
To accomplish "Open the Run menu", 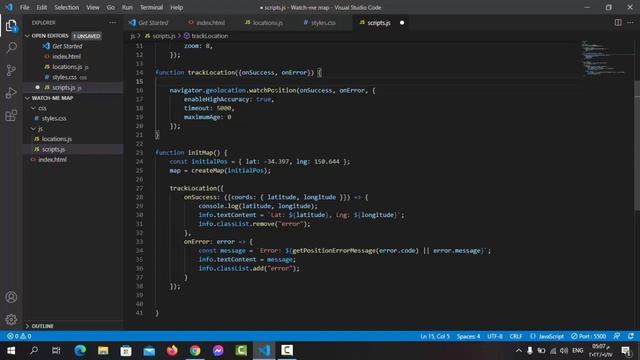I will click(127, 7).
